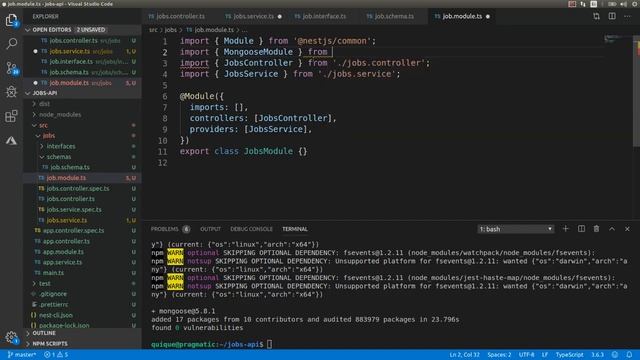This screenshot has width=640, height=360.
Task: Switch to the DEBUG CONSOLE panel tab
Action: point(251,229)
